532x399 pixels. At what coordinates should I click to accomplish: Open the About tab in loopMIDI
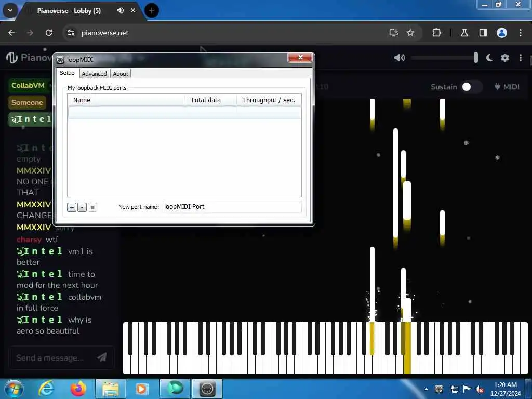[x=121, y=74]
